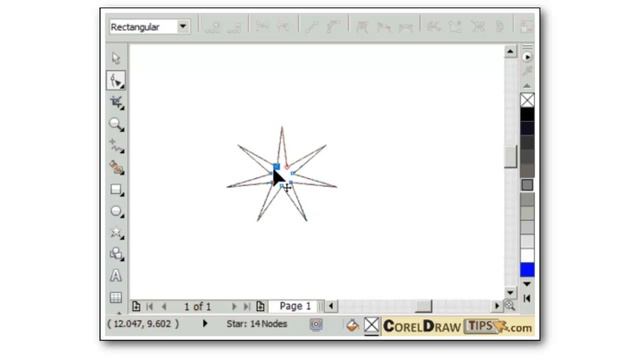Open the navigator magnifier at scrollbar corner
The height and width of the screenshot is (360, 640).
coord(509,305)
